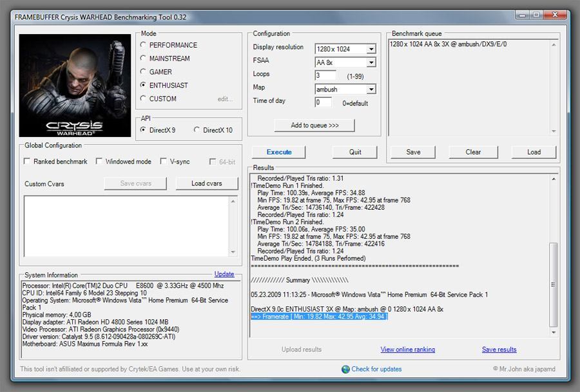This screenshot has width=580, height=392.
Task: Click the Motherboard ASUS Maximus Formula line
Action: (x=85, y=344)
